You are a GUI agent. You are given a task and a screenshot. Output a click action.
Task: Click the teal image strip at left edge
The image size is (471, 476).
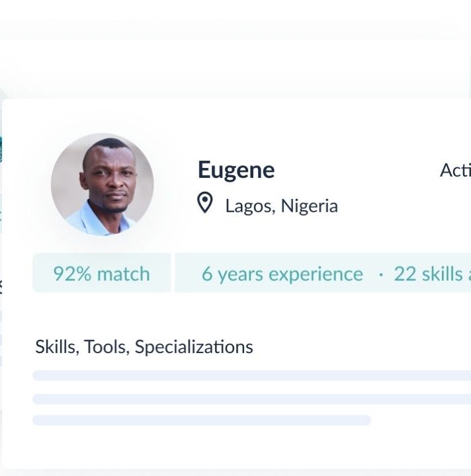[1, 149]
